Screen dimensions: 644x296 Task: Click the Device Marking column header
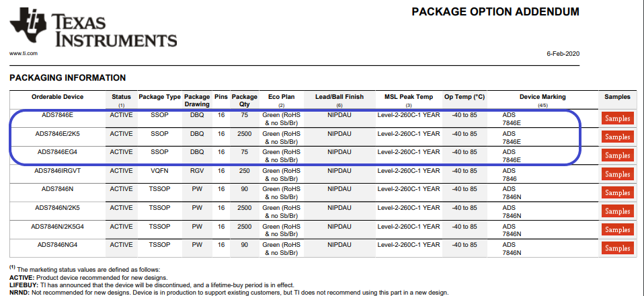(542, 97)
